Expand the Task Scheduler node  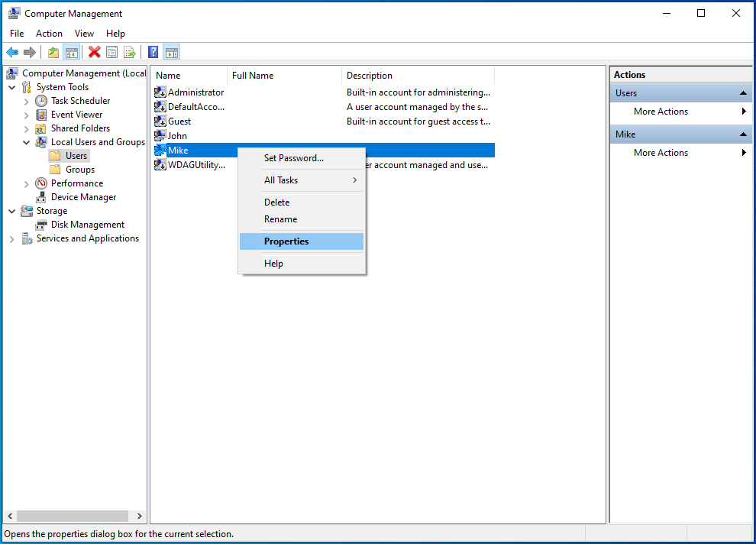point(27,101)
